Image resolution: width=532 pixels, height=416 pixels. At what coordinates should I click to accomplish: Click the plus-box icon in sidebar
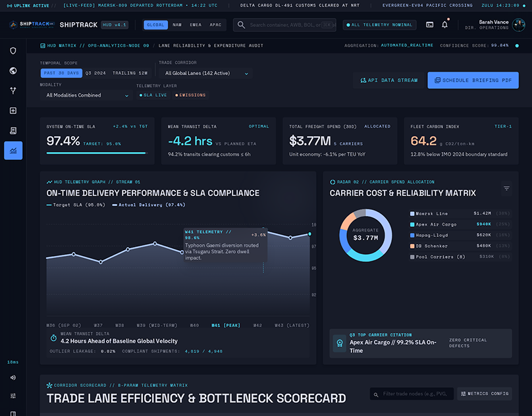pyautogui.click(x=13, y=111)
